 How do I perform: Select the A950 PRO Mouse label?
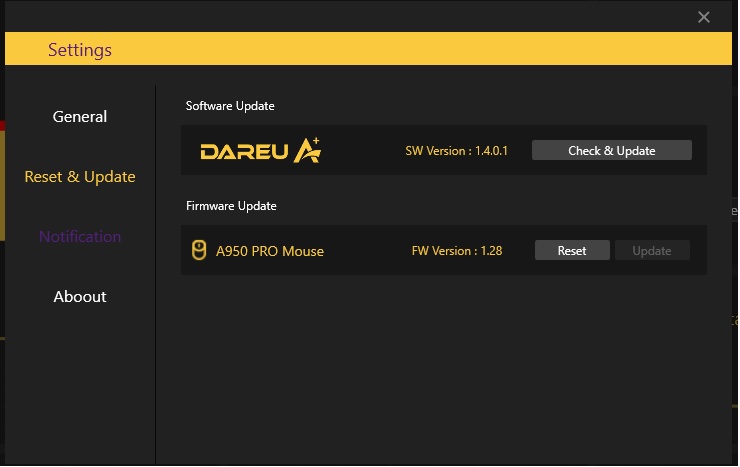[270, 251]
